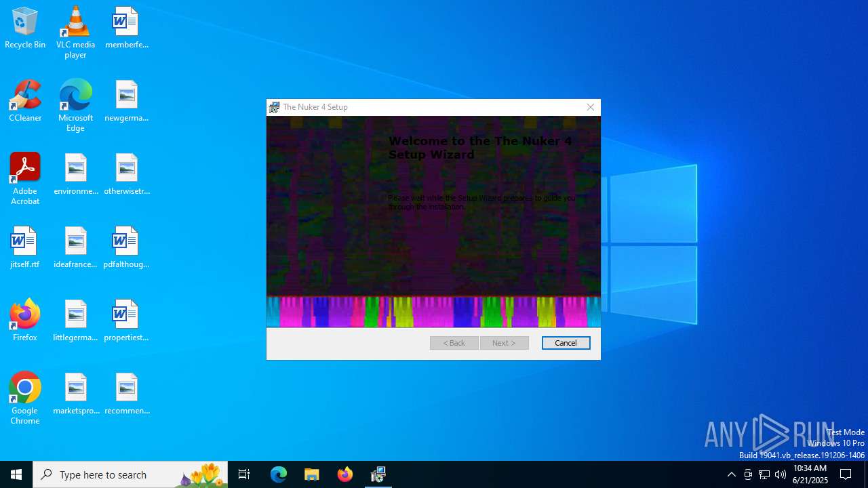Select the pdfalthoug... Word document
This screenshot has height=488, width=868.
[x=126, y=248]
